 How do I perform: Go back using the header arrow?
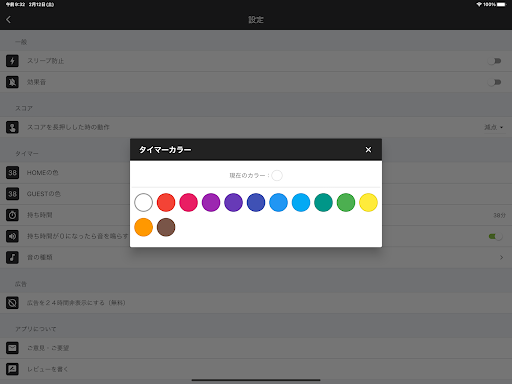pos(9,20)
